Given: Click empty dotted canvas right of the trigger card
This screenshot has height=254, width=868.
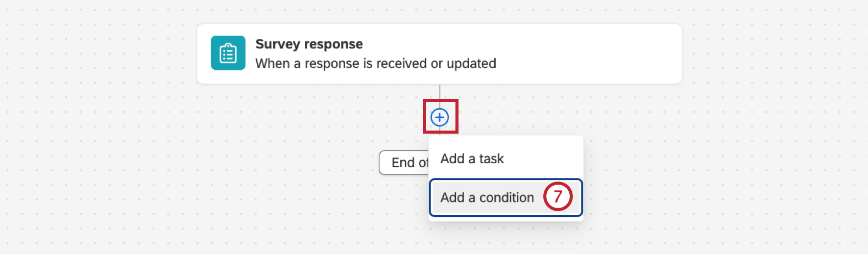Looking at the screenshot, I should pyautogui.click(x=766, y=56).
